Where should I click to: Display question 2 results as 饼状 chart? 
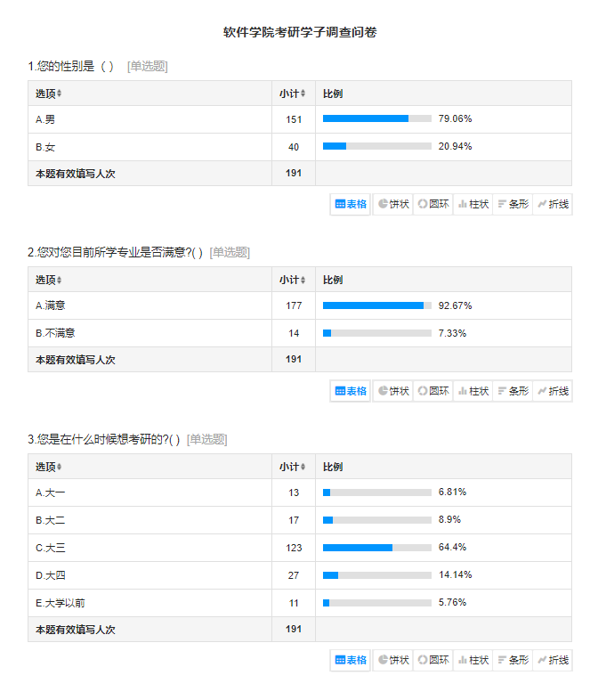393,390
